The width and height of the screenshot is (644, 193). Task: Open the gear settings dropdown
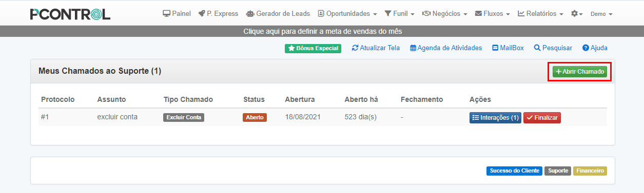[x=577, y=14]
